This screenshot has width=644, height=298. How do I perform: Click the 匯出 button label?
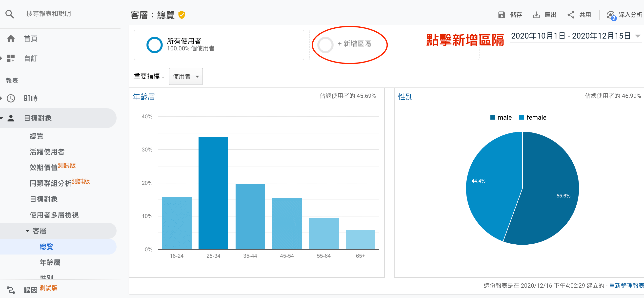click(551, 15)
